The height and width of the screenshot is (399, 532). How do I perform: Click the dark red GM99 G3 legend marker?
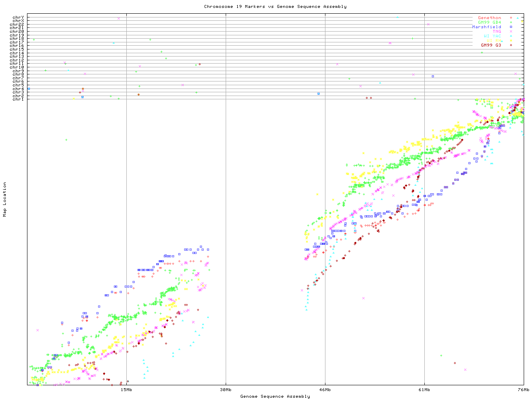coord(511,45)
